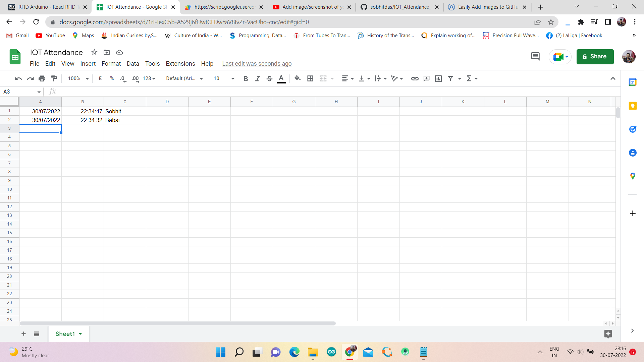Click the paint format roller icon
The width and height of the screenshot is (644, 362).
pos(54,78)
